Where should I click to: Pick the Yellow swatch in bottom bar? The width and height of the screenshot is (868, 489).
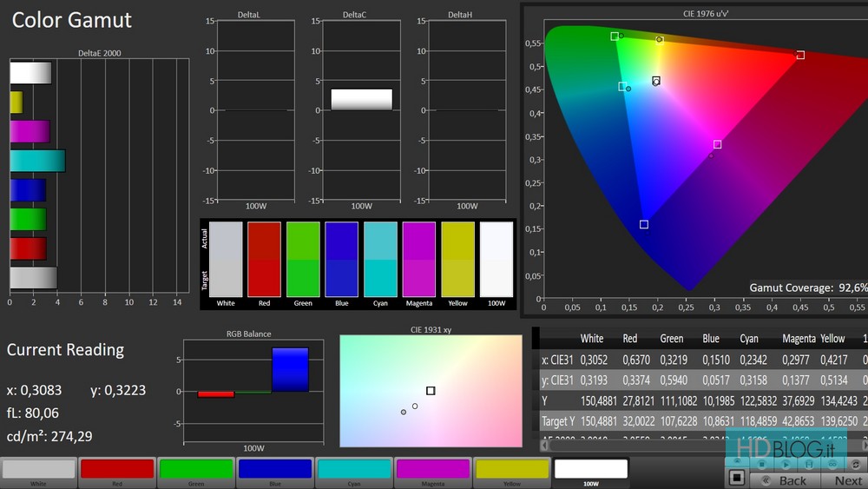(511, 470)
